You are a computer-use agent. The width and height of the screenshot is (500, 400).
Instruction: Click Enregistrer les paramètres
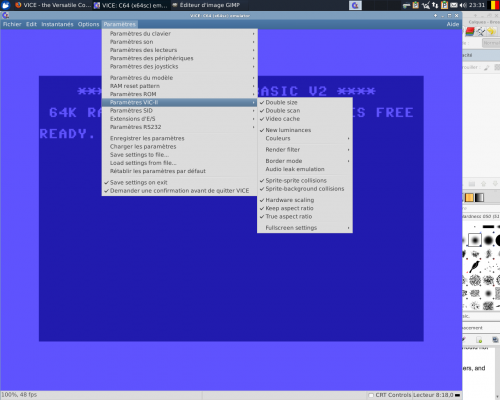tap(147, 138)
